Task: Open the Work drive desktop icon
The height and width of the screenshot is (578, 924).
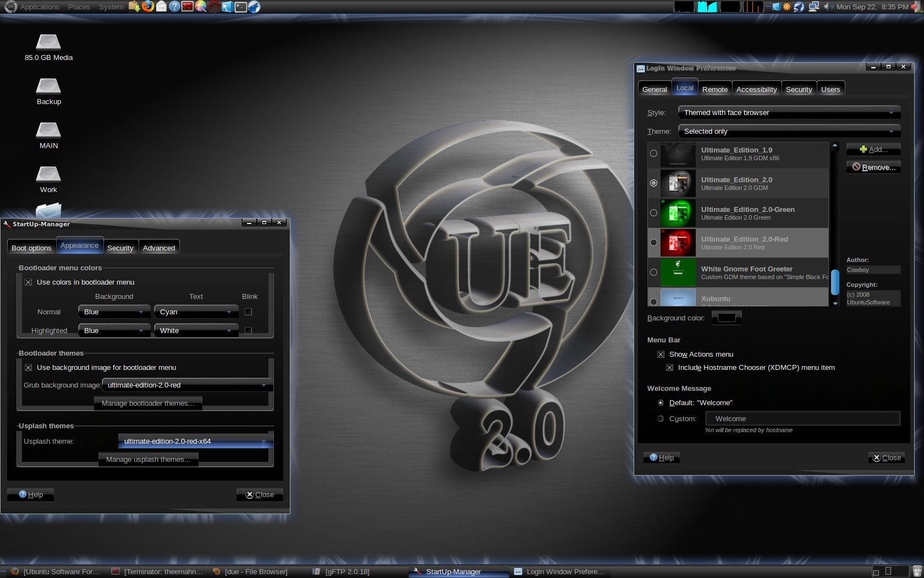Action: pos(48,179)
